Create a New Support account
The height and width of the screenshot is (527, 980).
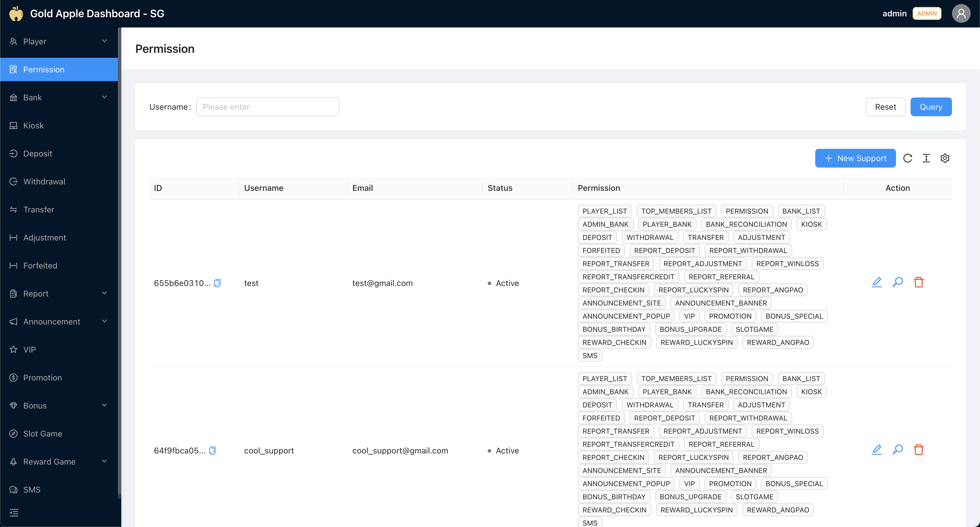point(855,158)
